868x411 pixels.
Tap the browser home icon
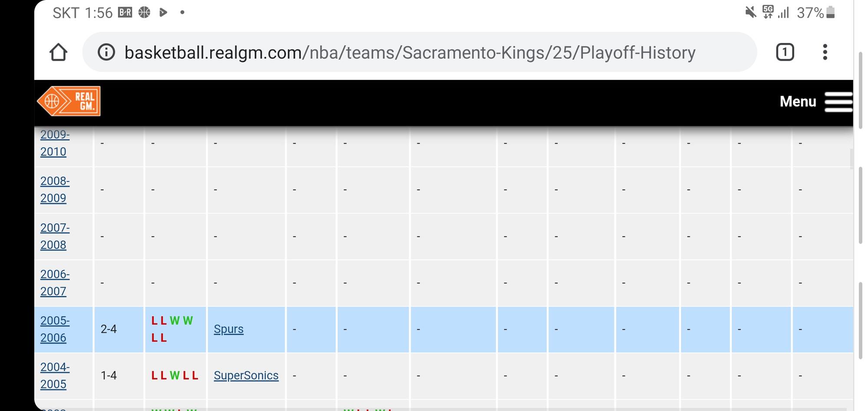coord(59,53)
